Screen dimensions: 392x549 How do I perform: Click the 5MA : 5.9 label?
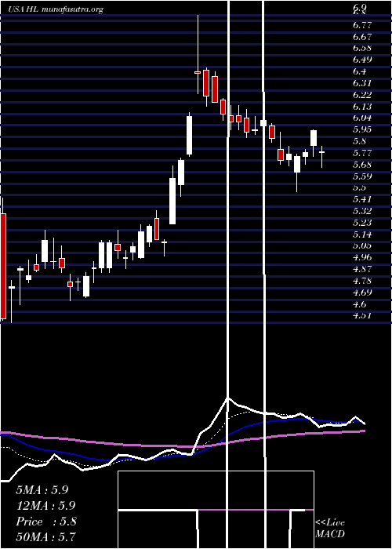click(x=42, y=490)
